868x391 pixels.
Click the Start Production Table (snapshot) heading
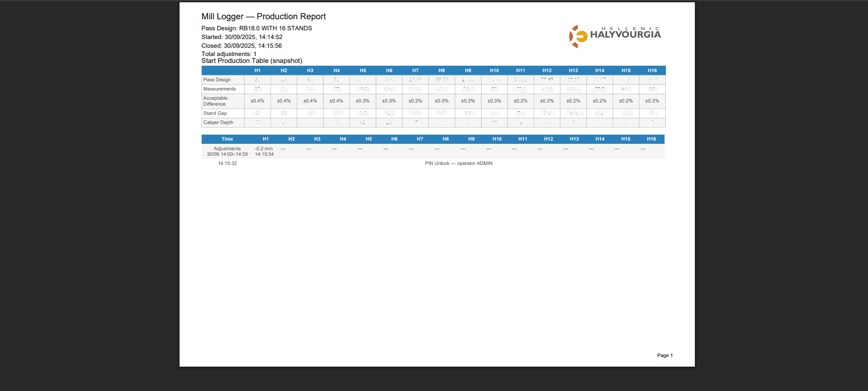click(x=252, y=61)
